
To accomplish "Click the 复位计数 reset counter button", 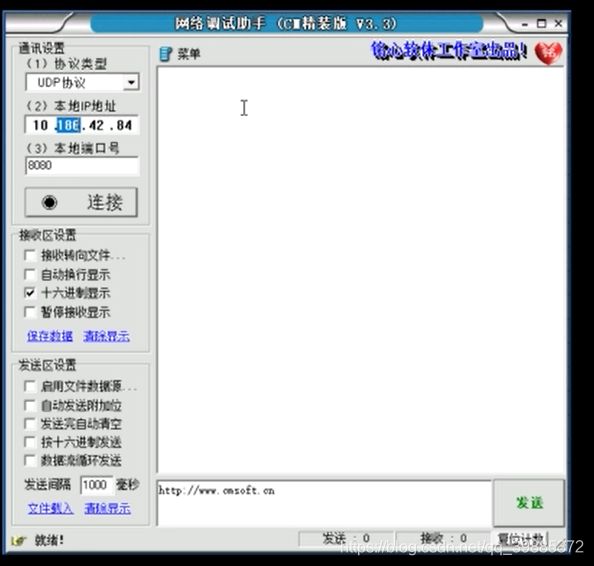I will (521, 539).
